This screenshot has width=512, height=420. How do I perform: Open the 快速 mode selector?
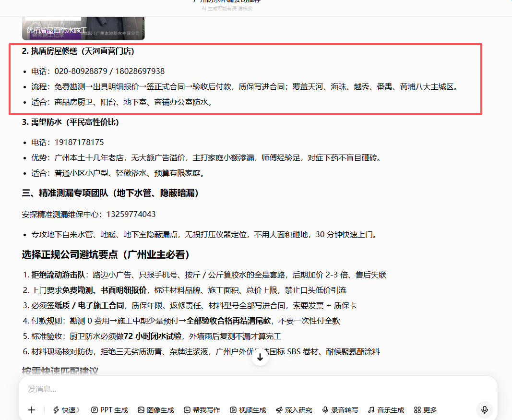66,410
